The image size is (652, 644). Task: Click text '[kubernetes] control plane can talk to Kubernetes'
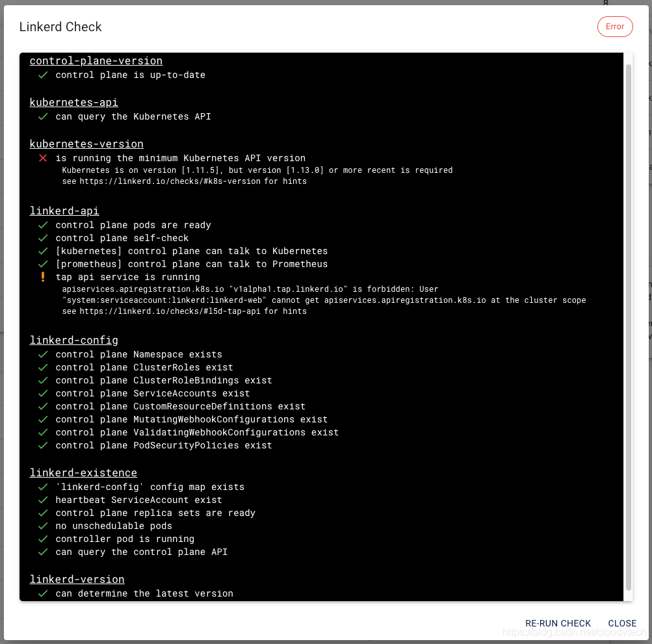tap(192, 251)
